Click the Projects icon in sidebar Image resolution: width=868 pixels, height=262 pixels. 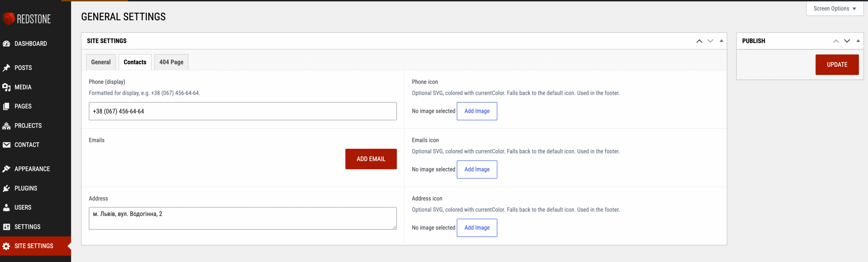6,126
